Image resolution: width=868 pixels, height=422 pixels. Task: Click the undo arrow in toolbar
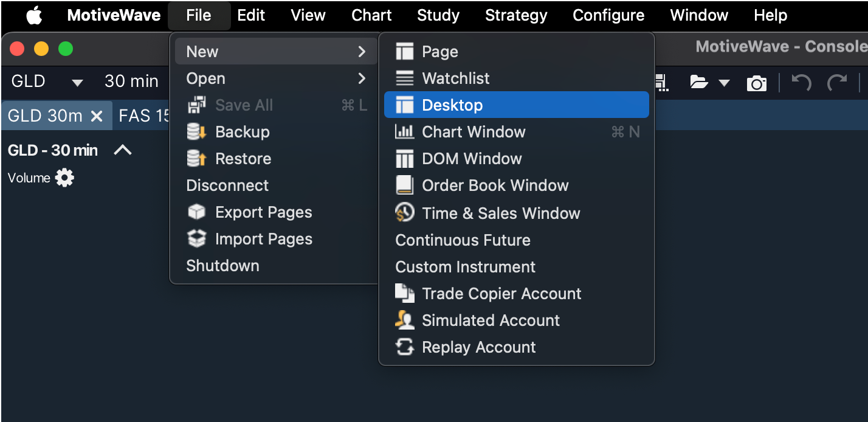pyautogui.click(x=801, y=83)
